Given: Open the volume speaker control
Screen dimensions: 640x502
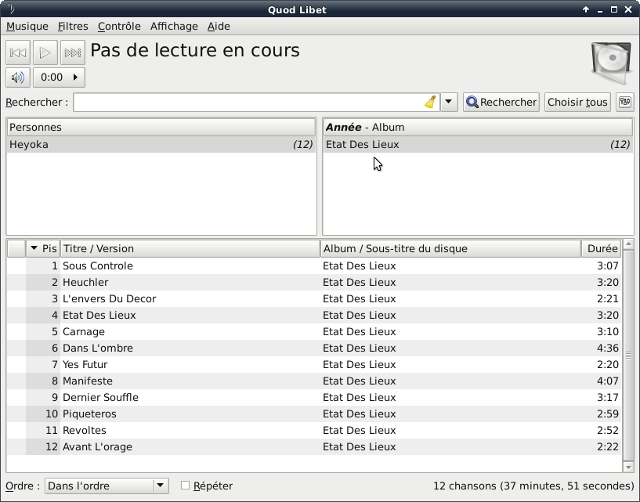Looking at the screenshot, I should click(18, 77).
